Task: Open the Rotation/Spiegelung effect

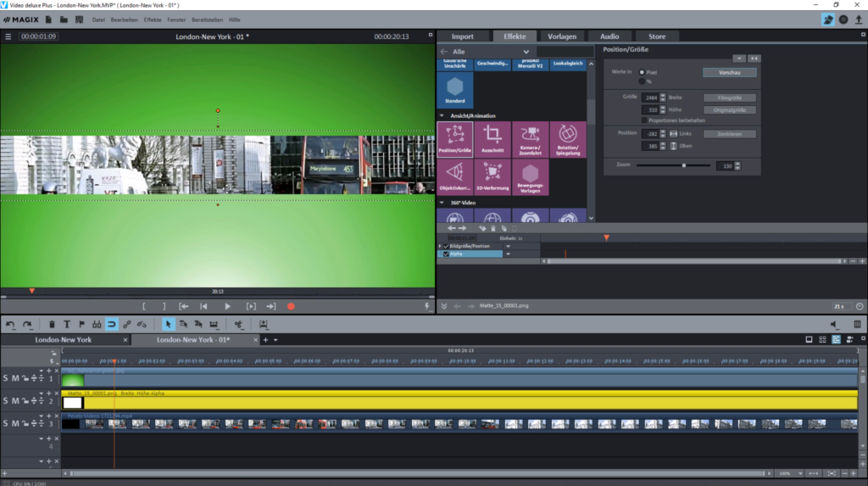Action: (567, 139)
